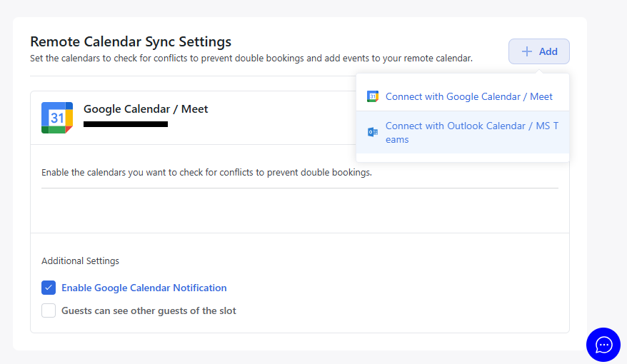
Task: Click the Additional Settings section label
Action: click(80, 261)
